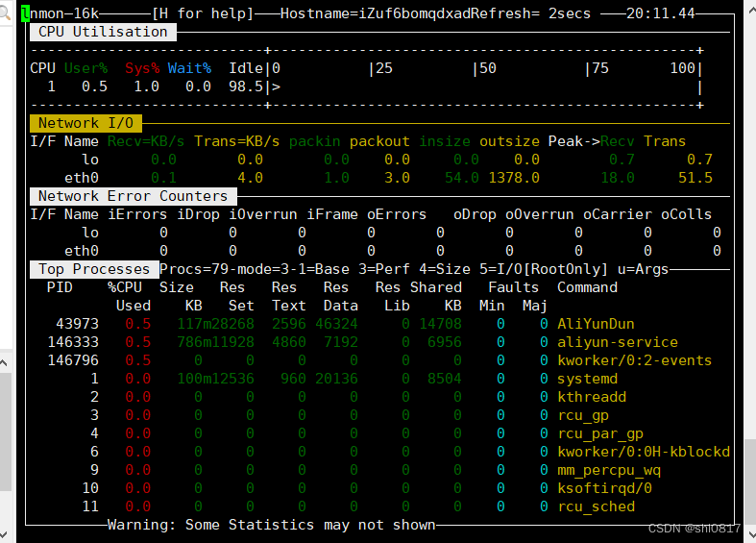
Task: Click the kworker/0:0H-kblockd process name
Action: pos(644,452)
